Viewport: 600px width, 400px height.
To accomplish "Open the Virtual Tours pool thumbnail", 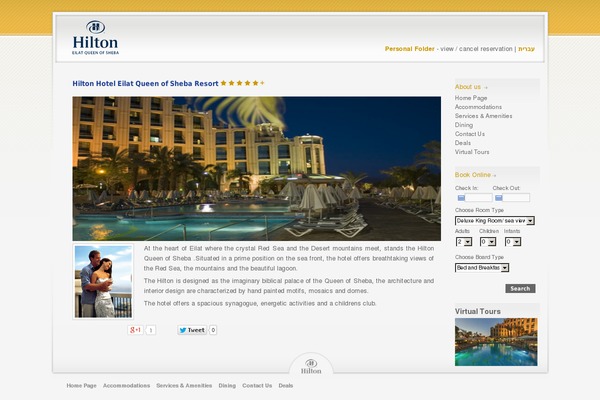I will coord(496,342).
